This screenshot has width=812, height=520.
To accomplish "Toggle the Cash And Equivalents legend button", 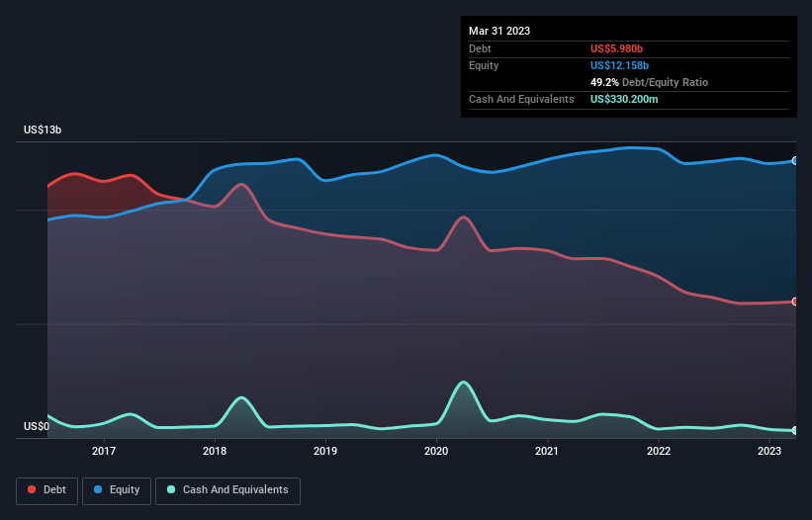I will (x=227, y=490).
